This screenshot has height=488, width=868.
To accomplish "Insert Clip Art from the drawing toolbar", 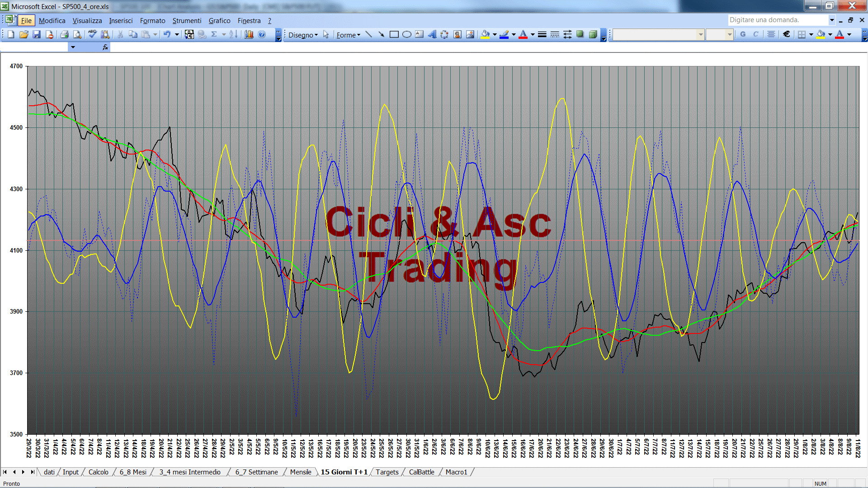I will point(457,34).
